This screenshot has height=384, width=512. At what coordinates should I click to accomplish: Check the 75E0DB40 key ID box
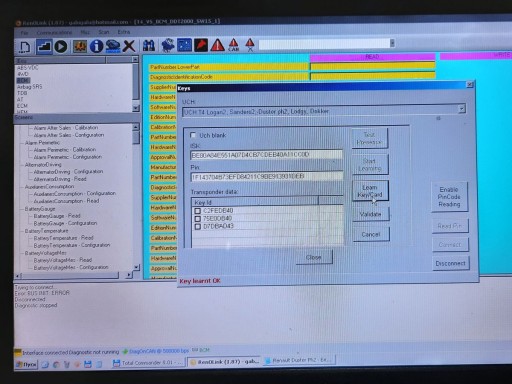(x=197, y=219)
